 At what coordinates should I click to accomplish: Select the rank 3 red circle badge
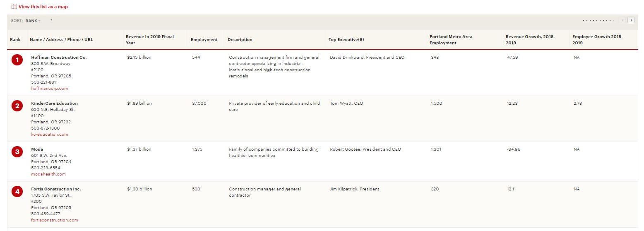[x=17, y=152]
